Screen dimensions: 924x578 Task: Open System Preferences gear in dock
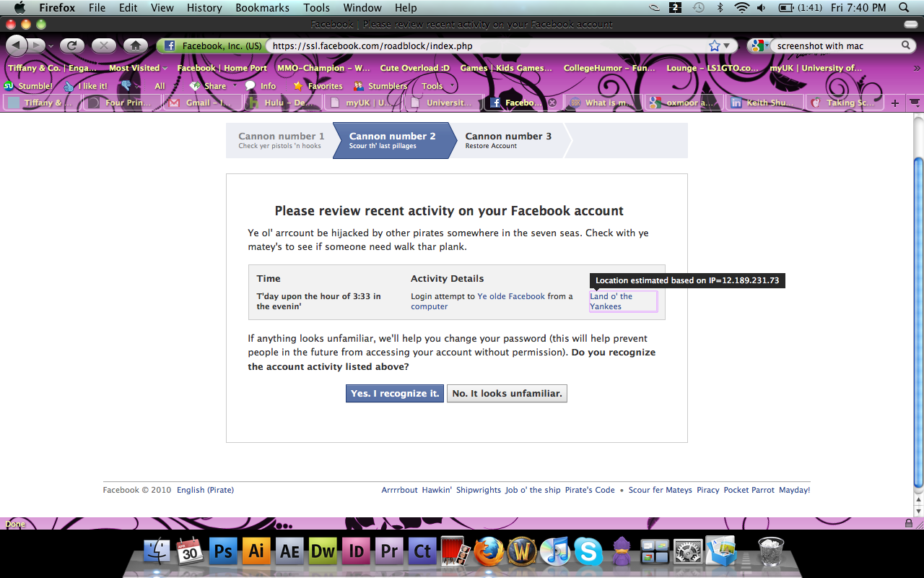pyautogui.click(x=688, y=552)
